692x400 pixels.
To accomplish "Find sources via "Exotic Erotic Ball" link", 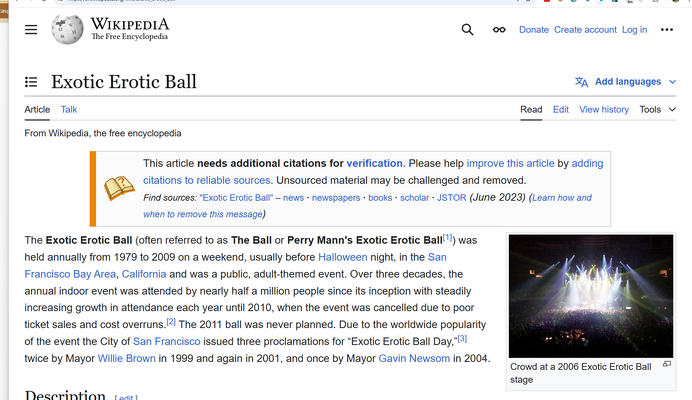I will [236, 198].
